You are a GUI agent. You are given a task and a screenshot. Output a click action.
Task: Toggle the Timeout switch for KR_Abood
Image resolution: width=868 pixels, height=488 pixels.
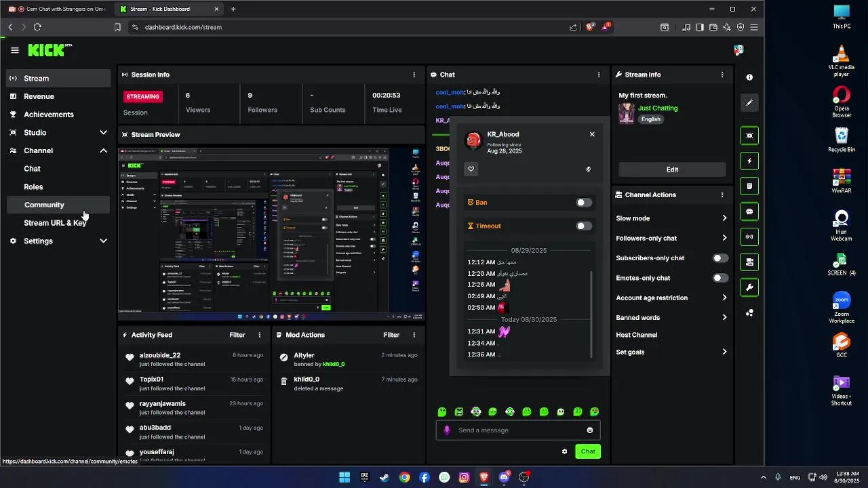[584, 226]
